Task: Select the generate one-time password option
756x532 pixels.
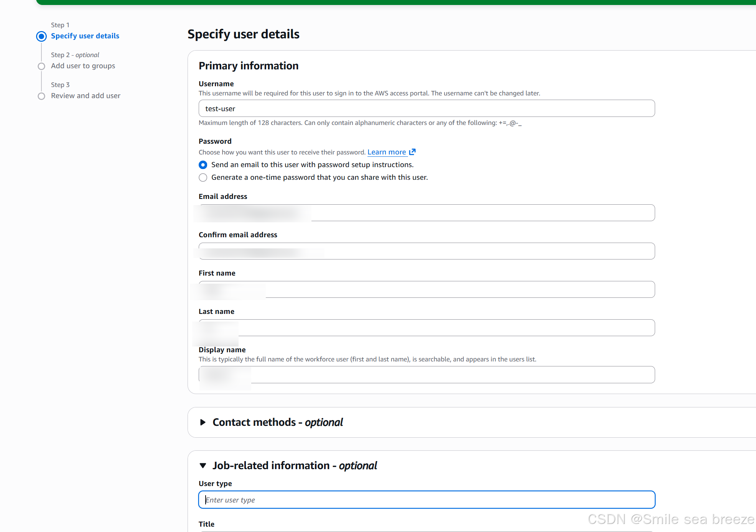Action: 203,177
